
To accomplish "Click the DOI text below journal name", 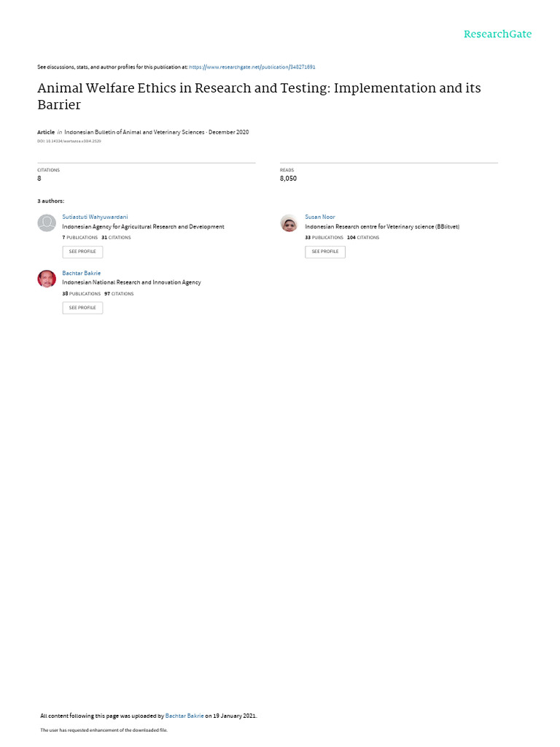I will pos(69,141).
